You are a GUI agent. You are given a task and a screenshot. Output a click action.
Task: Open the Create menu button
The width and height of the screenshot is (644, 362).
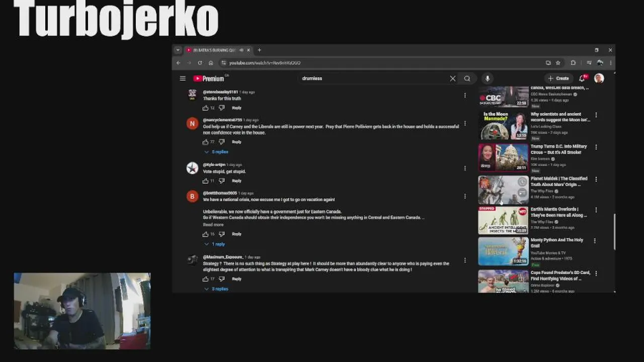(x=558, y=78)
